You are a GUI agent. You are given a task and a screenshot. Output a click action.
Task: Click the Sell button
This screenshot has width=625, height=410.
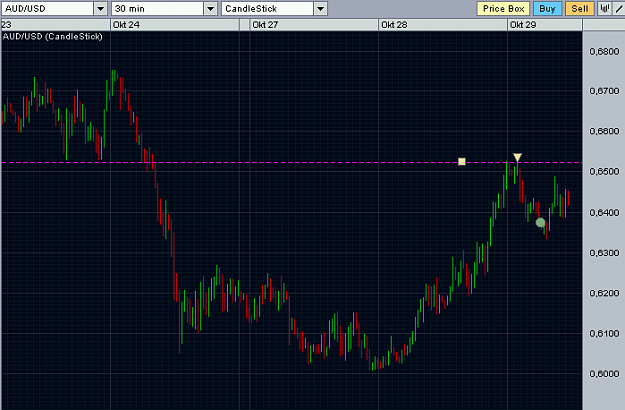click(580, 9)
